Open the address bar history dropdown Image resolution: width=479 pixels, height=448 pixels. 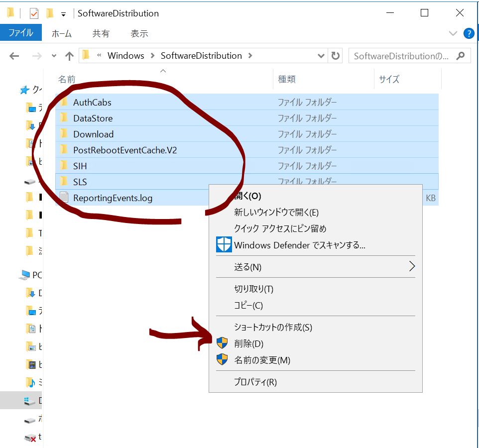click(x=322, y=56)
